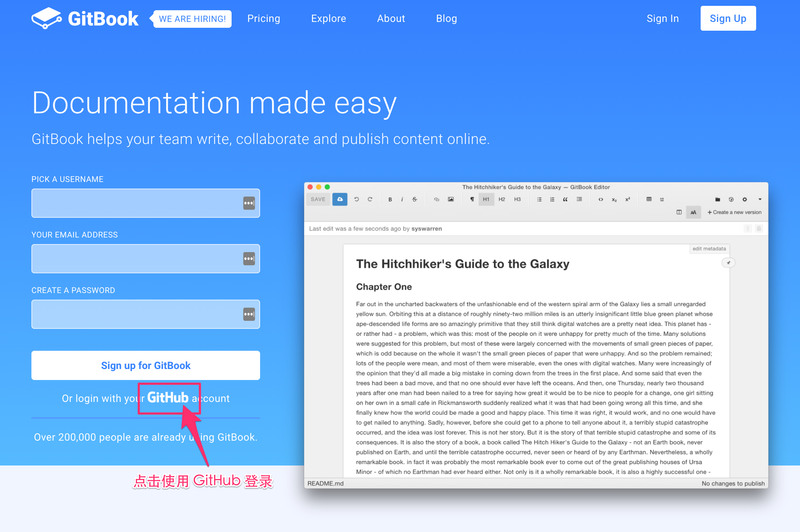Select the paragraph (pilcrow) style icon

coord(472,199)
